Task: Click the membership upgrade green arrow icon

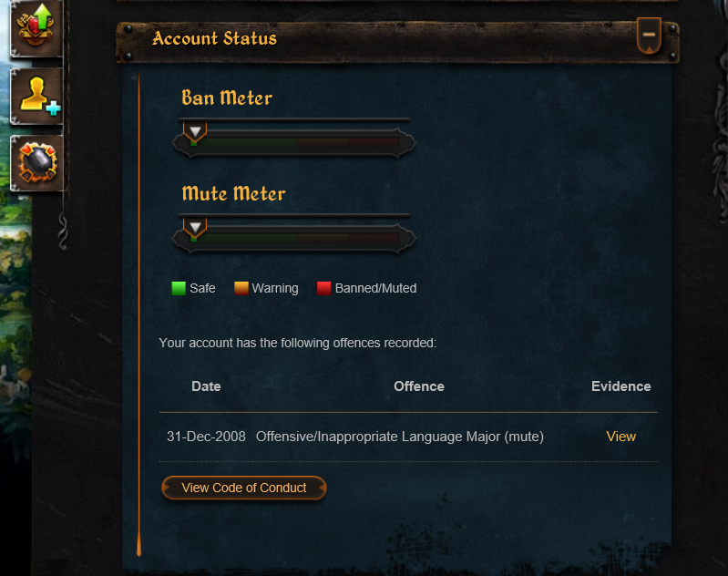Action: click(x=36, y=28)
